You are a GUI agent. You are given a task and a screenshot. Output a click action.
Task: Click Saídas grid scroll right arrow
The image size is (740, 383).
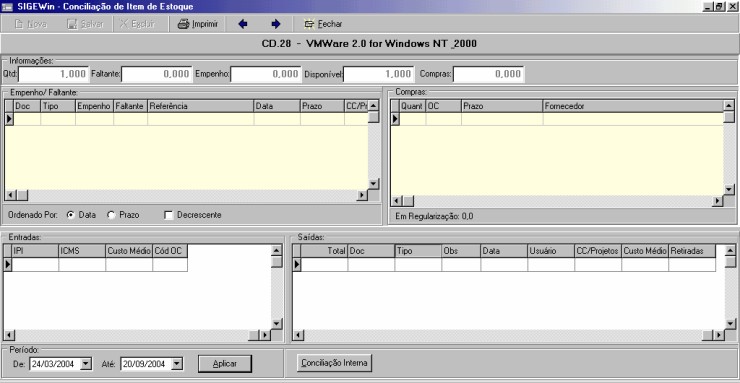719,335
